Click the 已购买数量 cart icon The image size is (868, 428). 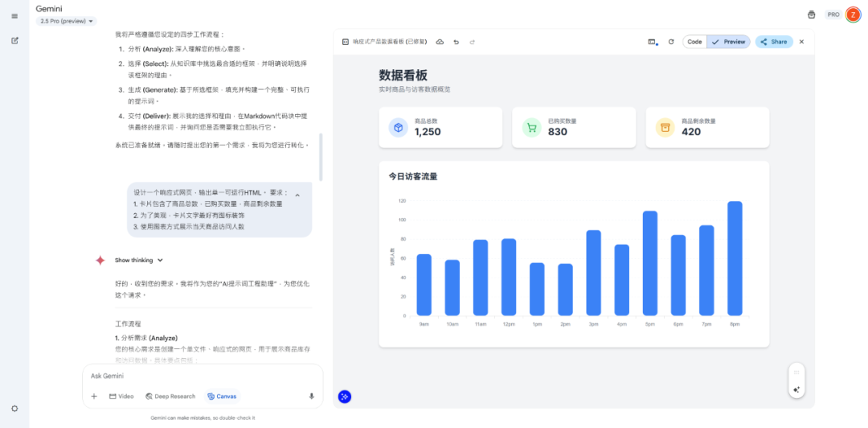click(x=531, y=127)
